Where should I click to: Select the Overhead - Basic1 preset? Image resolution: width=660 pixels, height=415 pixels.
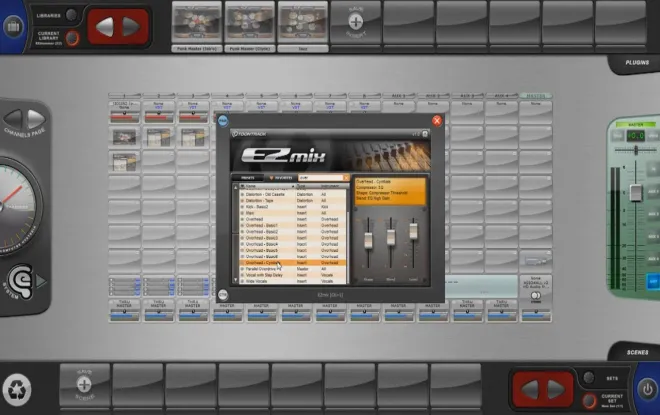pos(293,225)
